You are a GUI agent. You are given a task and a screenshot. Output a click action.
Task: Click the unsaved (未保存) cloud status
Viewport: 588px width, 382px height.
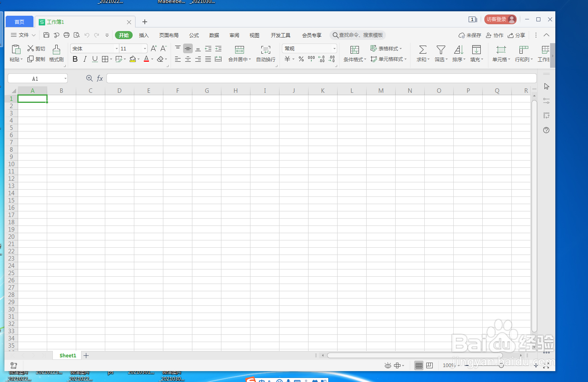tap(470, 35)
